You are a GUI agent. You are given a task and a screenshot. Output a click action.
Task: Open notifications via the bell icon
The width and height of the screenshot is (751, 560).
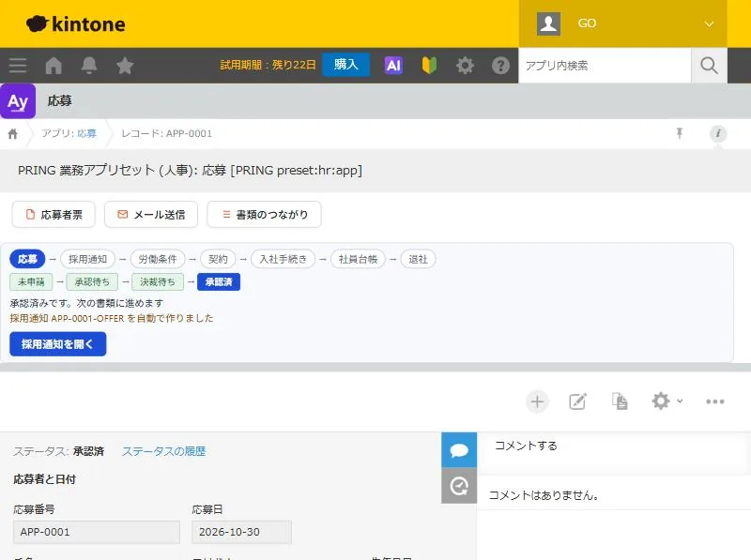tap(89, 65)
